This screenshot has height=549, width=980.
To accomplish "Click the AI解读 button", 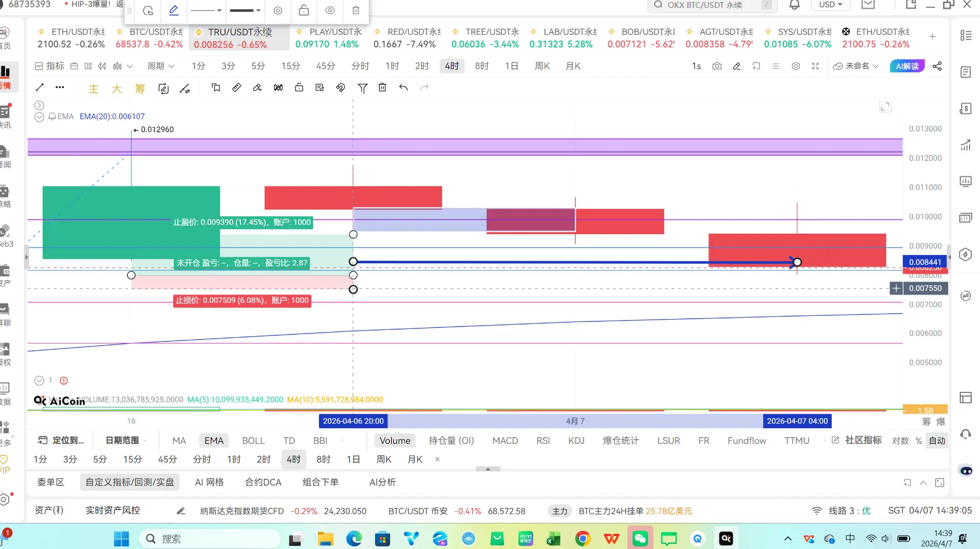I will (907, 66).
